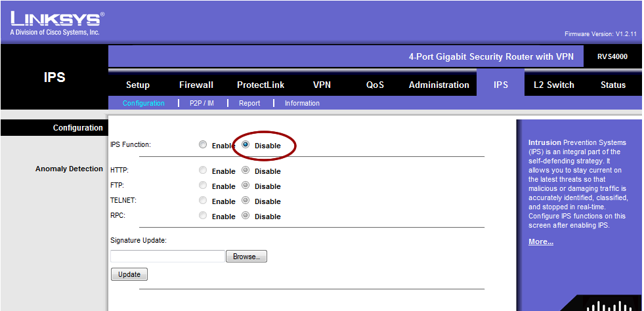
Task: Open the Administration tab
Action: [439, 85]
